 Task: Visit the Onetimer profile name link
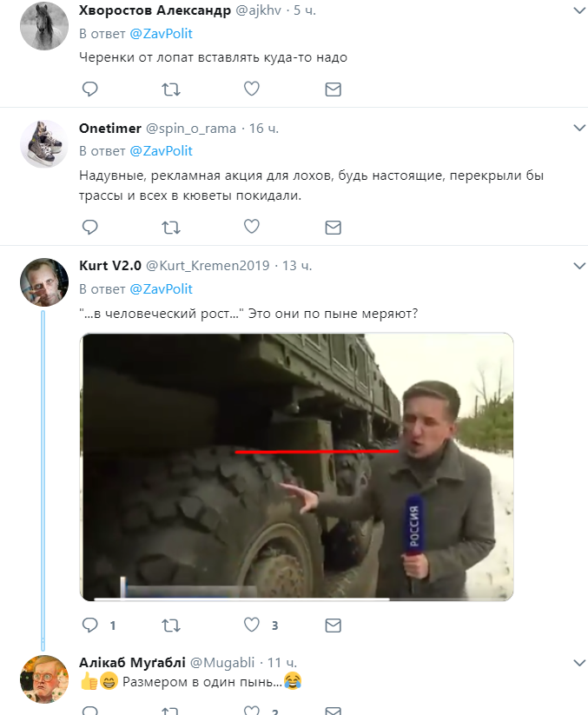pyautogui.click(x=110, y=129)
